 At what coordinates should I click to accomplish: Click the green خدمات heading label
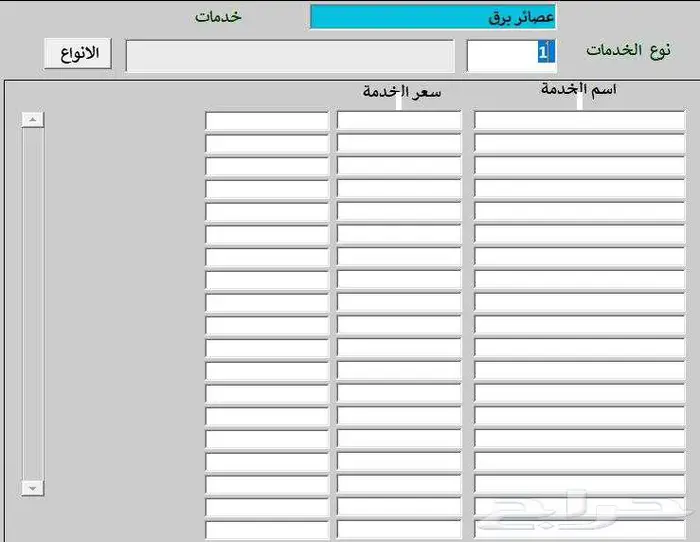[217, 17]
